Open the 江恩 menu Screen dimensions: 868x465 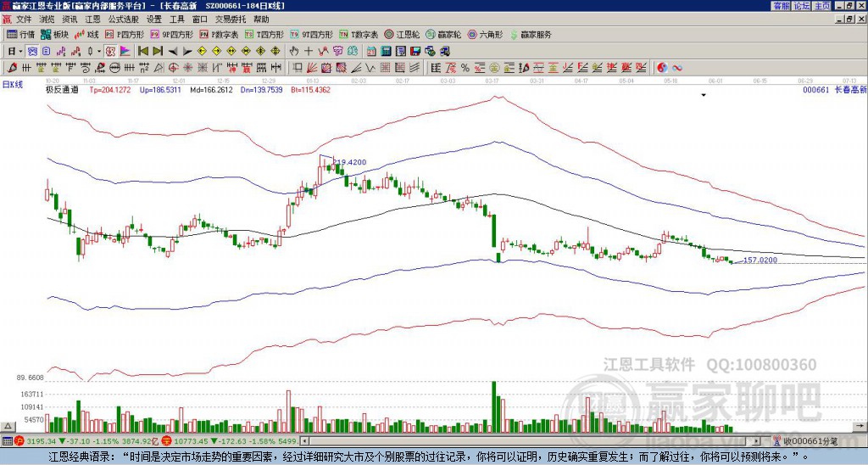pos(92,20)
